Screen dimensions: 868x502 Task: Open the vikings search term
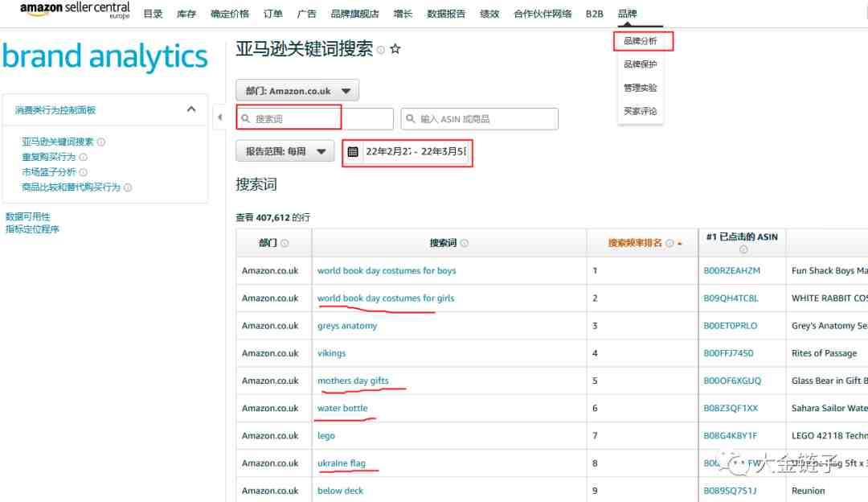point(332,353)
